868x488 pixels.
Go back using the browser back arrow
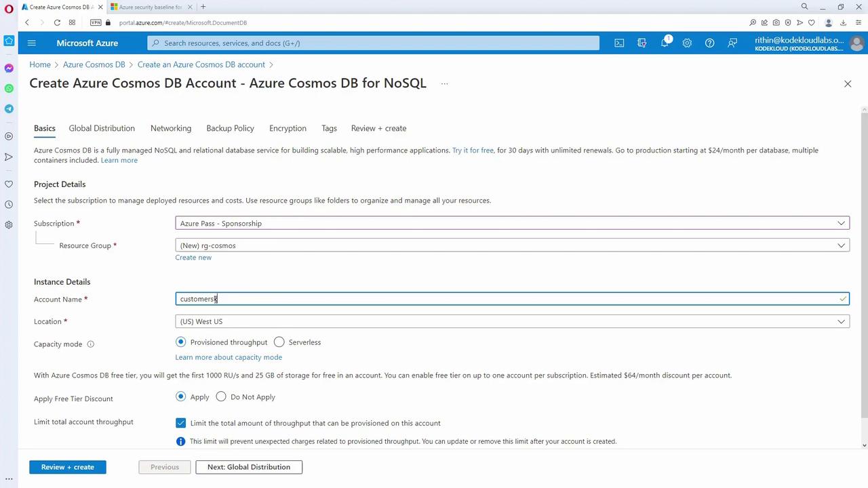pyautogui.click(x=27, y=22)
